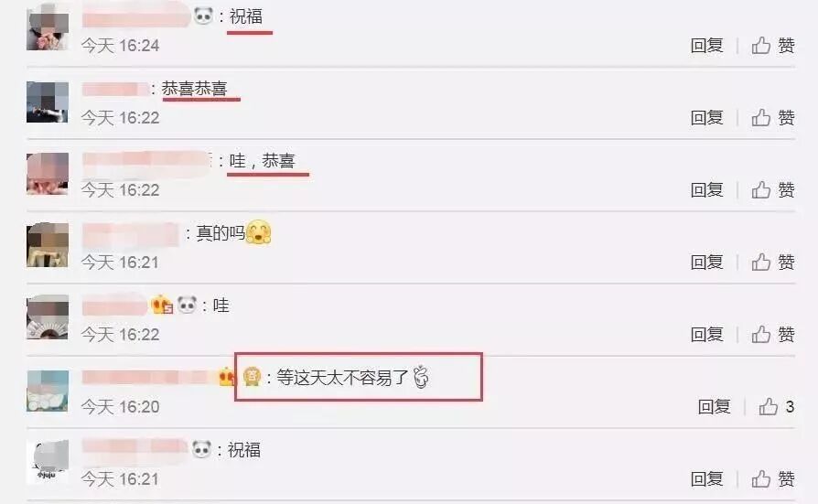Reply to the 16:22 哇 comment

point(707,334)
